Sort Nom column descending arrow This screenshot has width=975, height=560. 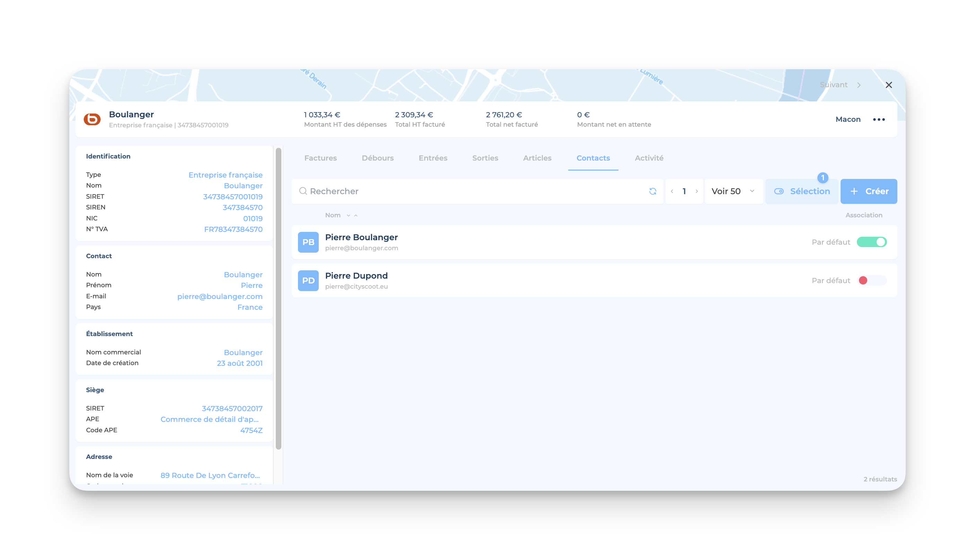(348, 215)
